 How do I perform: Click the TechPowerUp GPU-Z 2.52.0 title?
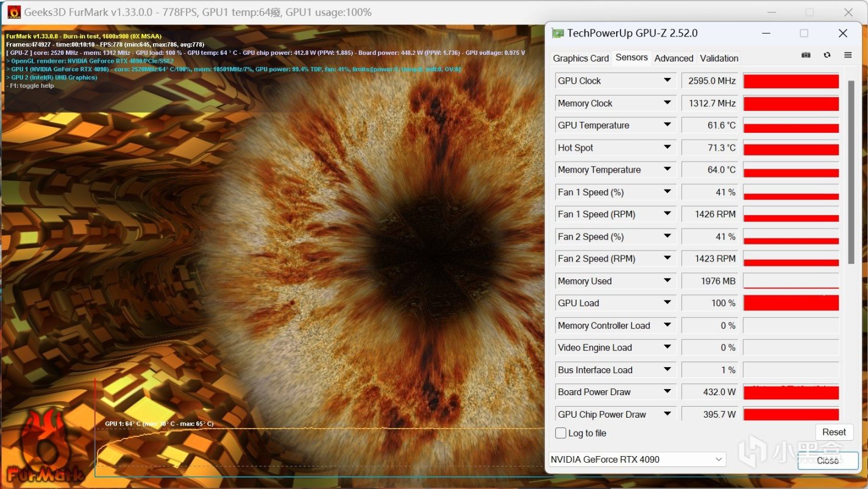point(632,33)
